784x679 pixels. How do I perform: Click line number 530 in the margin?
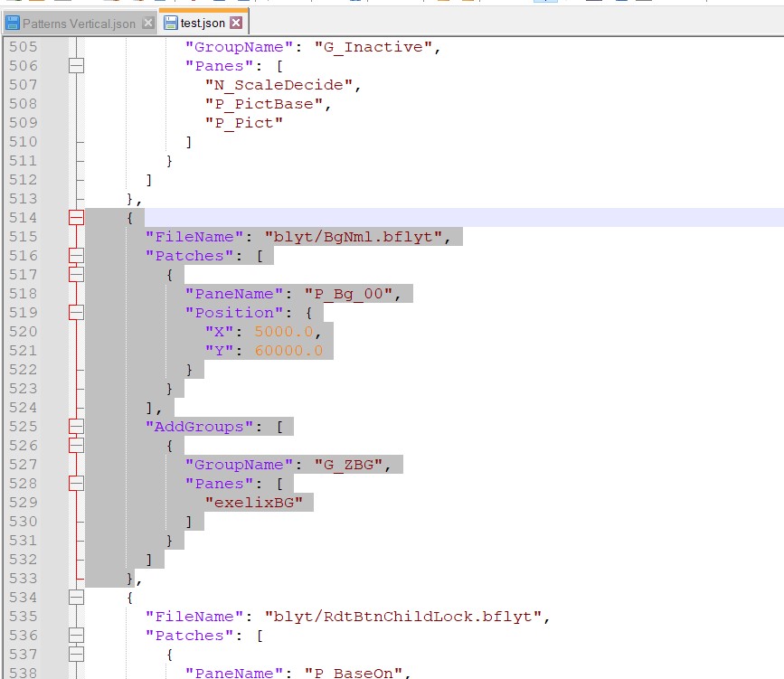[23, 522]
